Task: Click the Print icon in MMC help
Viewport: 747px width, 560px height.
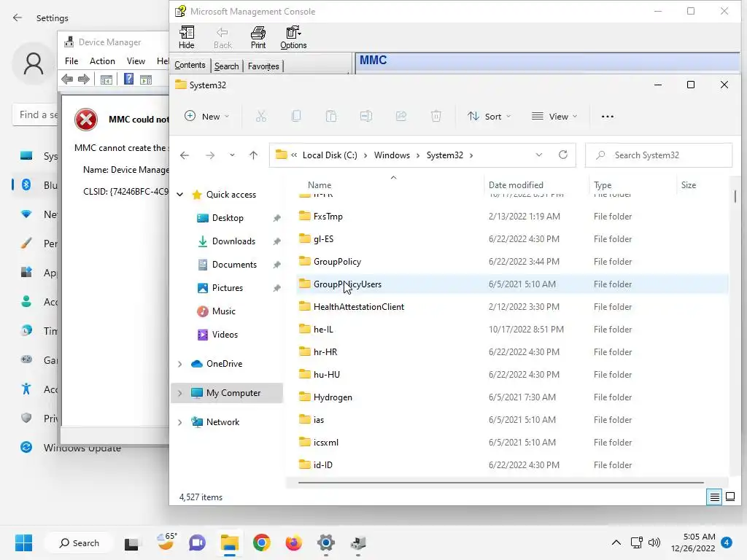Action: tap(258, 38)
